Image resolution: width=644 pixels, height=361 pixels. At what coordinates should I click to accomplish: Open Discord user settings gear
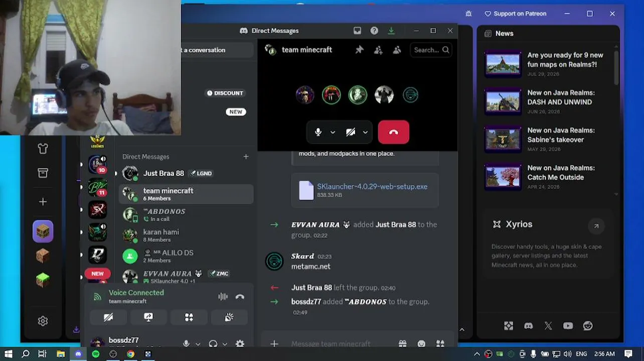240,343
